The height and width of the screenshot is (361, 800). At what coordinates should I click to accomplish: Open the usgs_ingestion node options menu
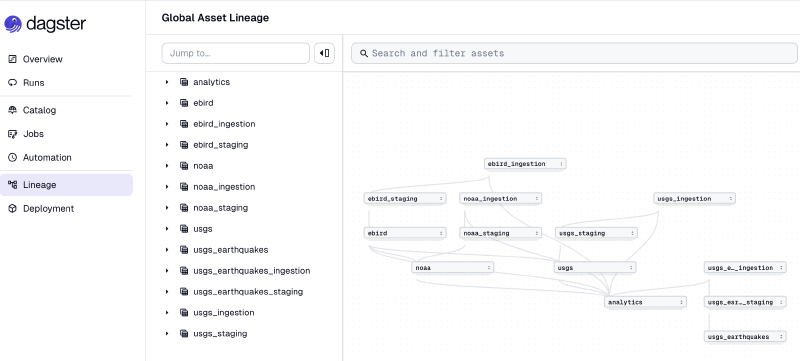(x=730, y=198)
